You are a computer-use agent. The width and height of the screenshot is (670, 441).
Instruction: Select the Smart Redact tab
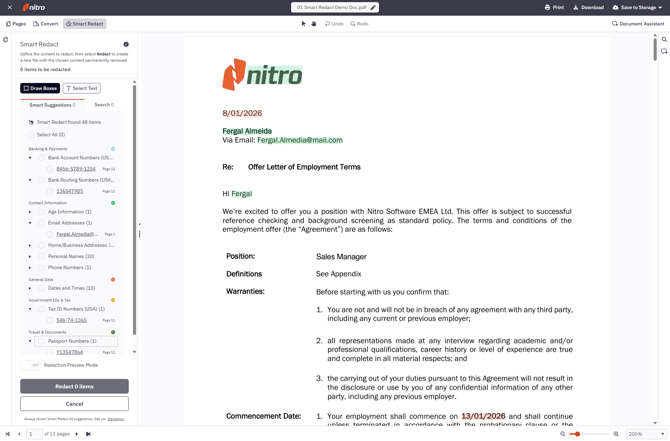pos(85,24)
